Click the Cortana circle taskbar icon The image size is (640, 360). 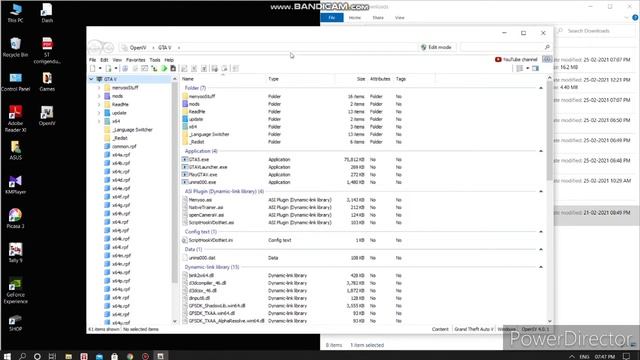pos(37,356)
